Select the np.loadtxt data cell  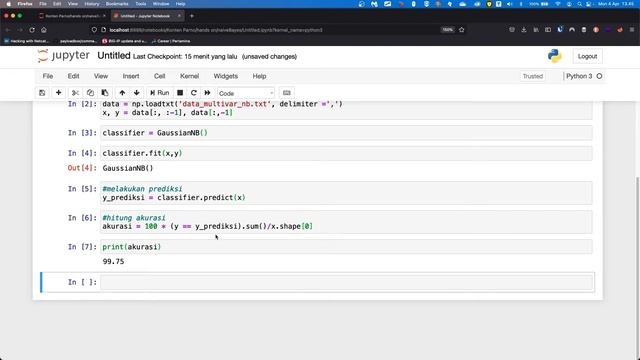pos(346,109)
